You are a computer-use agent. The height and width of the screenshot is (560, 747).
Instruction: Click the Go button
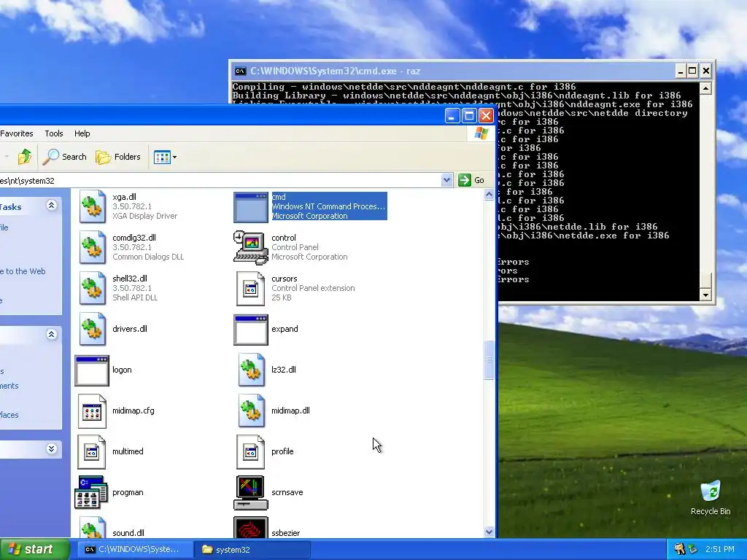click(471, 180)
